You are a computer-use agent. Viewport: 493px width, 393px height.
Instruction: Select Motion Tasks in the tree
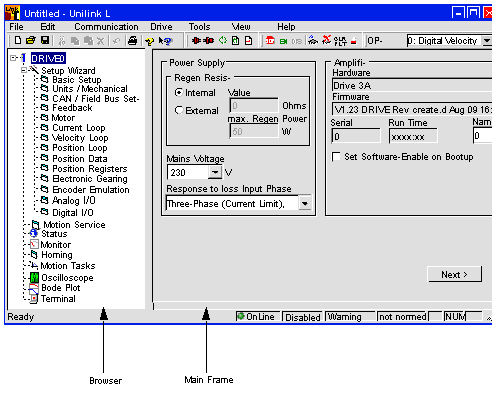click(68, 266)
